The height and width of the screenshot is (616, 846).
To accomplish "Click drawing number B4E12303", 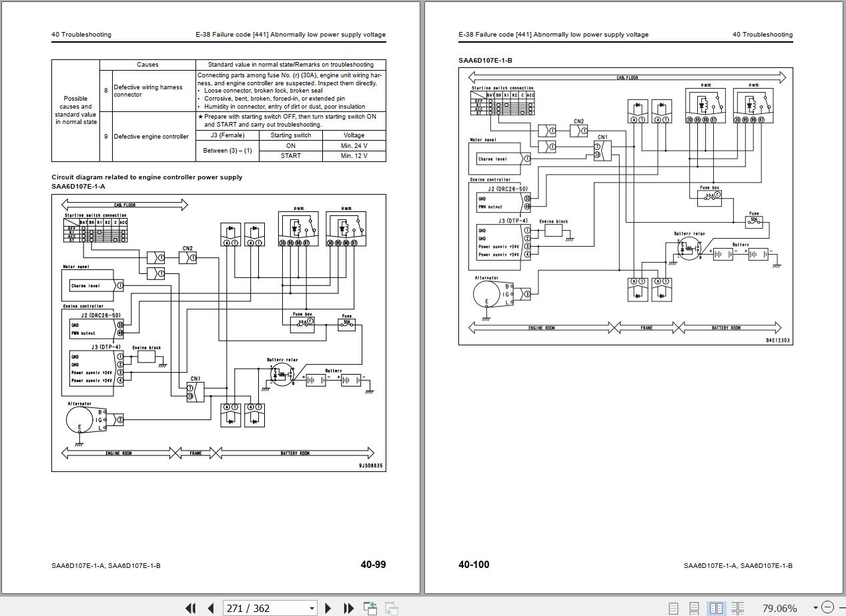I will [x=778, y=341].
